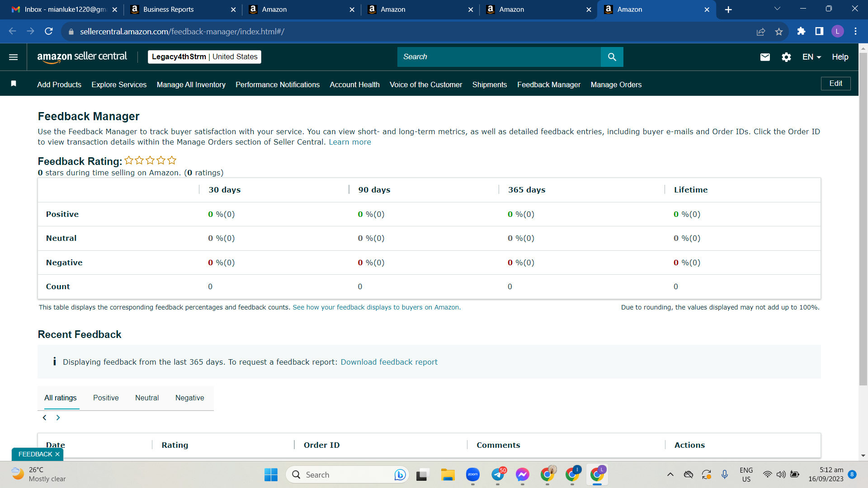Select the Negative feedback tab
The image size is (868, 488).
pos(190,398)
